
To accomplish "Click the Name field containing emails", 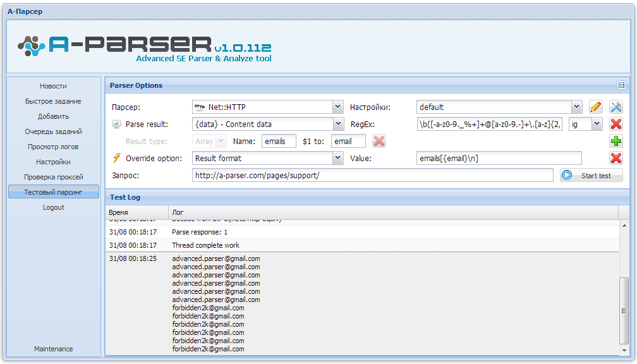I will coord(279,142).
